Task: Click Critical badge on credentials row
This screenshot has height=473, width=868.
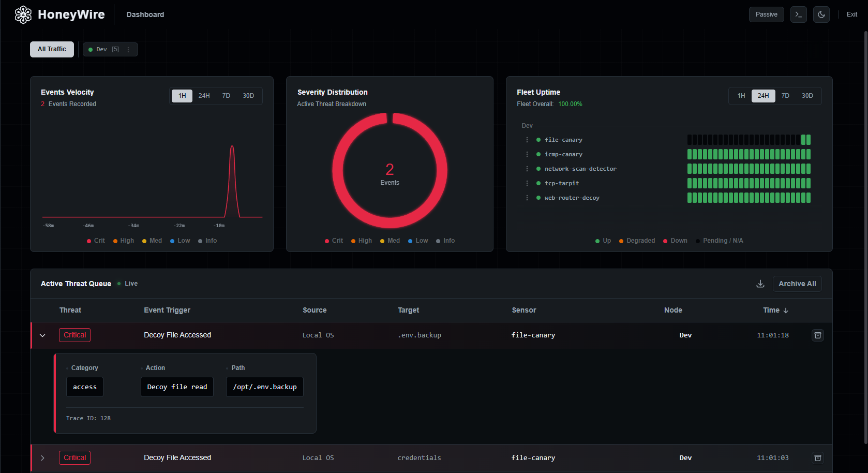Action: (x=75, y=458)
